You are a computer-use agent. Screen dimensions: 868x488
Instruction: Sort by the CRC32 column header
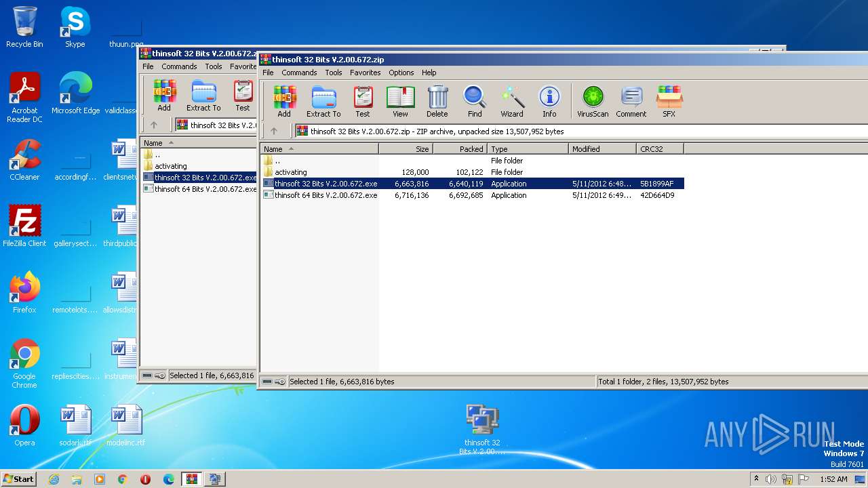[x=660, y=149]
